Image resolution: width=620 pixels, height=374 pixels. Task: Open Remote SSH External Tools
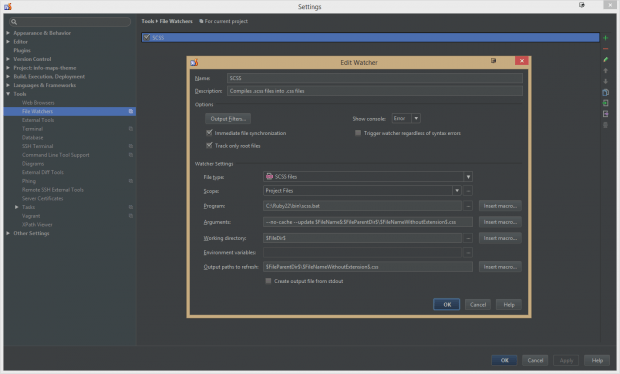coord(53,189)
